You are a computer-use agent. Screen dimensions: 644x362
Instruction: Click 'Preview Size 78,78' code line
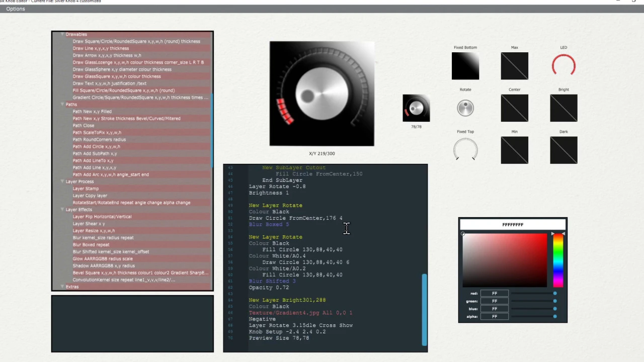point(279,338)
